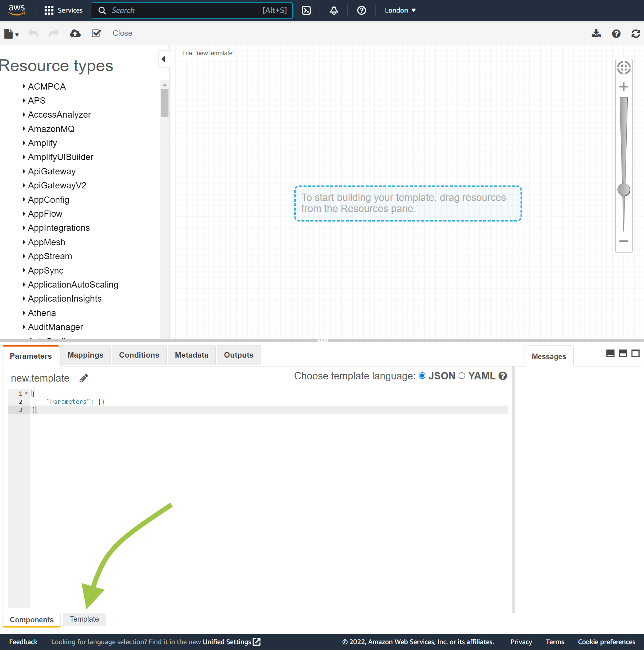Open the File menu dropdown

click(x=11, y=34)
